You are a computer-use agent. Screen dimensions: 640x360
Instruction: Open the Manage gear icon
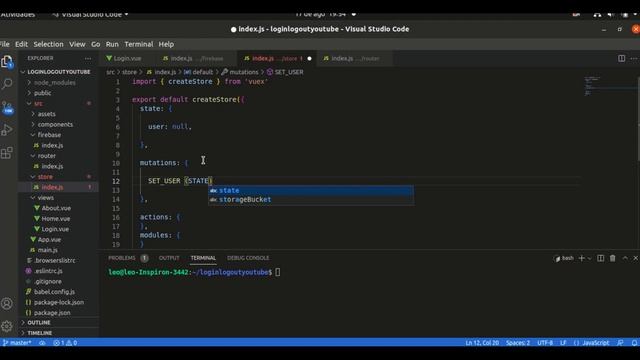coord(7,326)
